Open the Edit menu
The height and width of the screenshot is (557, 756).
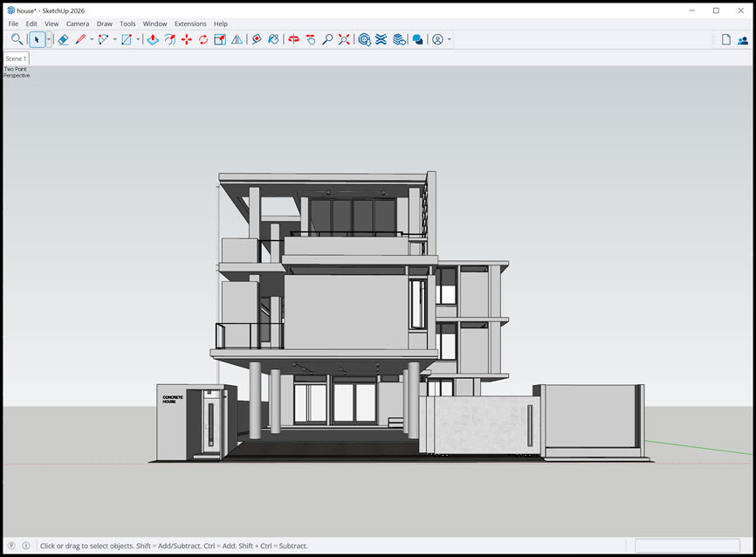point(31,24)
